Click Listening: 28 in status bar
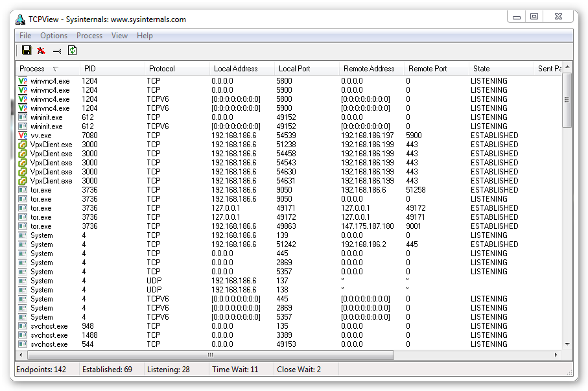This screenshot has width=588, height=391. coord(169,370)
